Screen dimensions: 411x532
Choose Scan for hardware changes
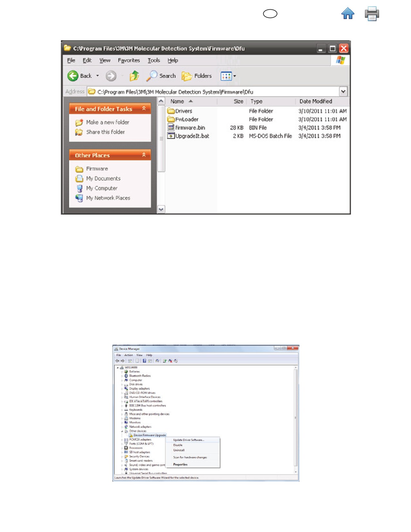point(190,458)
